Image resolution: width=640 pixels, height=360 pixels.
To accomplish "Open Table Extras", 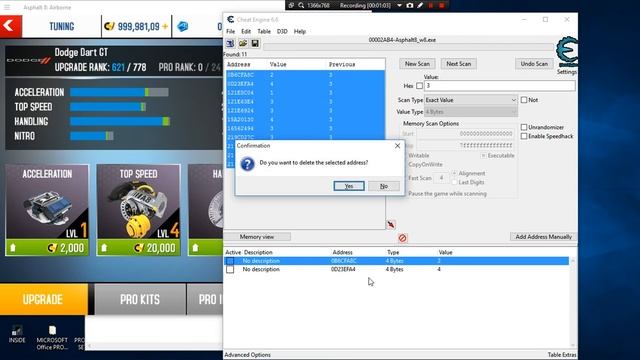I will click(x=562, y=355).
